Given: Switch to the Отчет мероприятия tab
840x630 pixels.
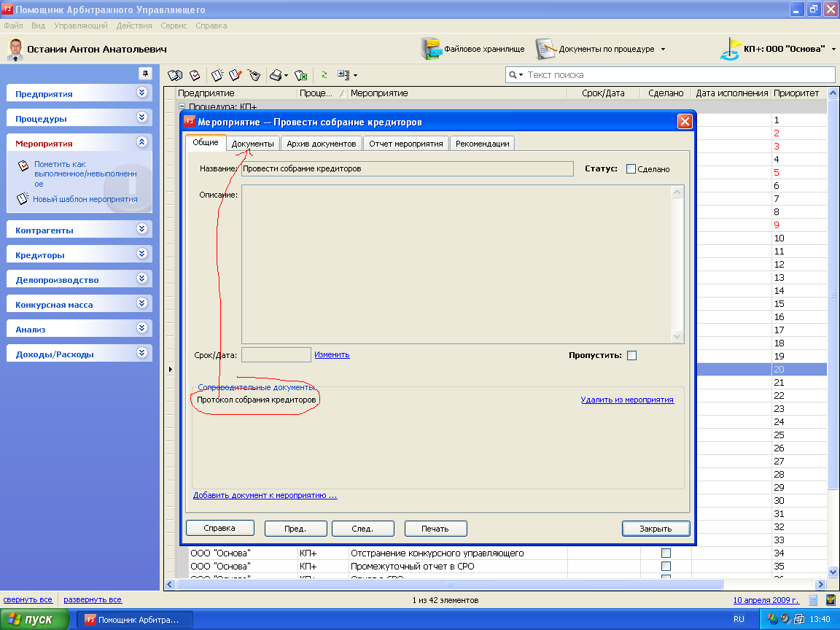Looking at the screenshot, I should 406,144.
